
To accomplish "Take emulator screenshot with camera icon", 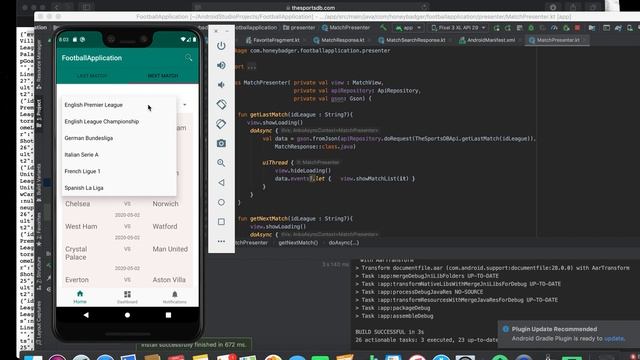I will click(221, 143).
